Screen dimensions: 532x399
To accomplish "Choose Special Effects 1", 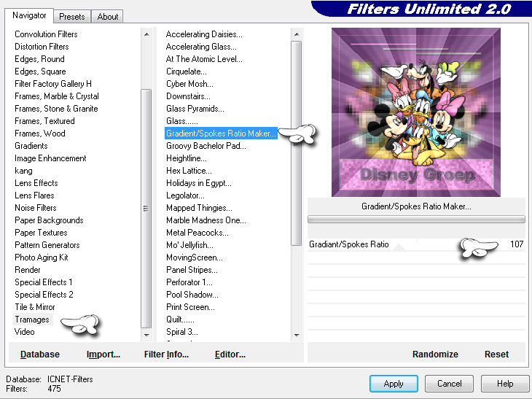I will point(44,282).
